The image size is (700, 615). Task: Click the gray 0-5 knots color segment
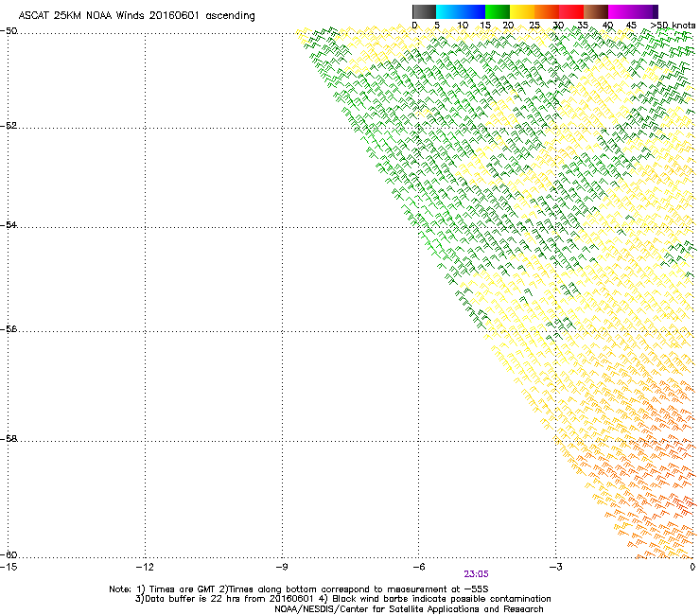click(424, 11)
